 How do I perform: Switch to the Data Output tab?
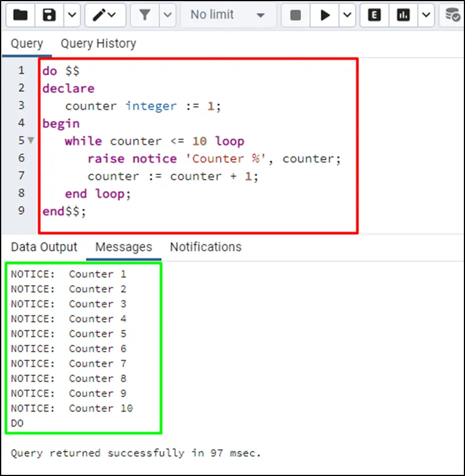[x=44, y=247]
